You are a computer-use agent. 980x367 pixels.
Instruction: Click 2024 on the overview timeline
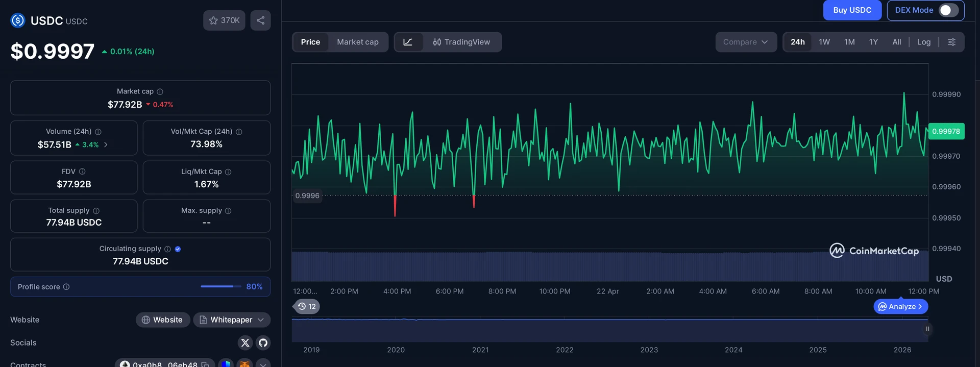click(x=733, y=350)
